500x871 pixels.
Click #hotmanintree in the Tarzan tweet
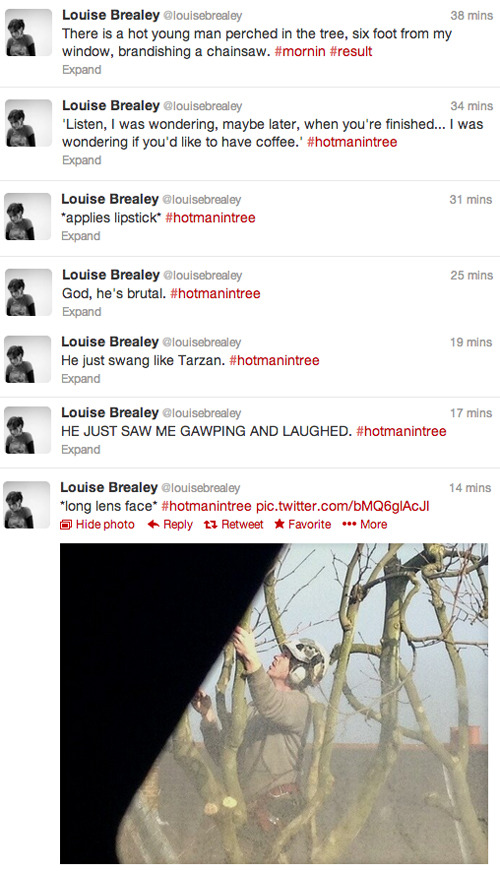click(x=274, y=361)
